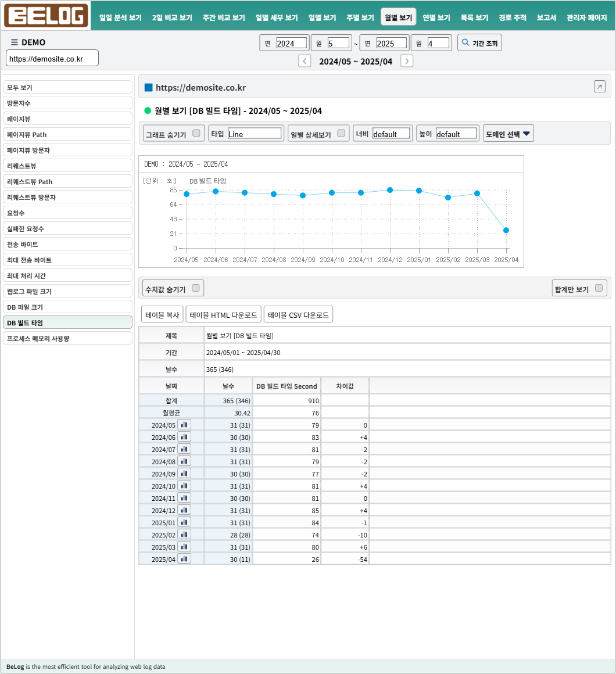Open daily chart icon for 2024/10
The width and height of the screenshot is (616, 674).
[184, 486]
